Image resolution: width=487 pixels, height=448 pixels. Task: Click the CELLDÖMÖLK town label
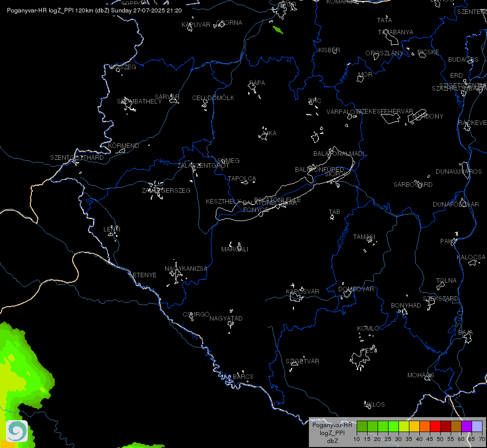coord(213,98)
